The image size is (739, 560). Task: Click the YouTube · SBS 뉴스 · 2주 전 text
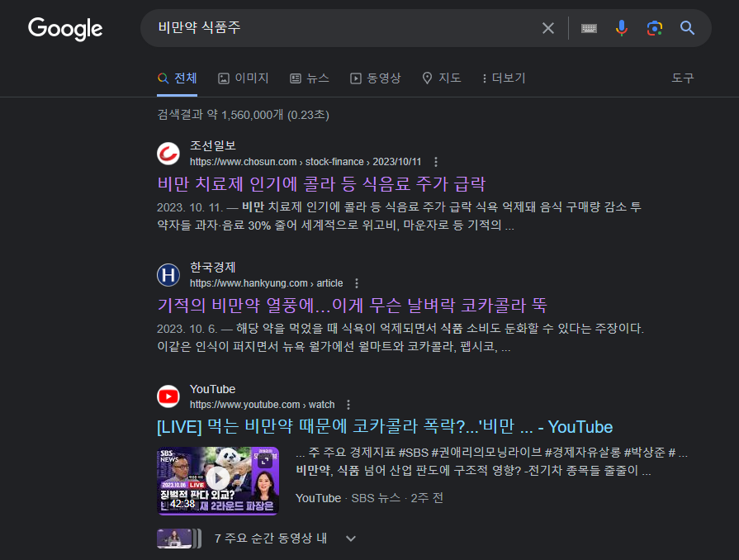(x=369, y=498)
